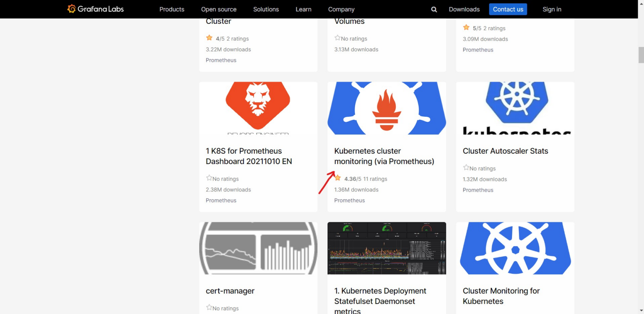Click the Kubernetes logo above Cluster Monitoring for Kubernetes

[514, 248]
